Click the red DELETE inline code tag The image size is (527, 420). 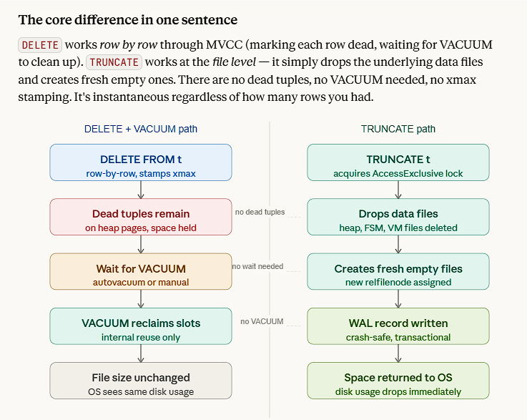(40, 44)
